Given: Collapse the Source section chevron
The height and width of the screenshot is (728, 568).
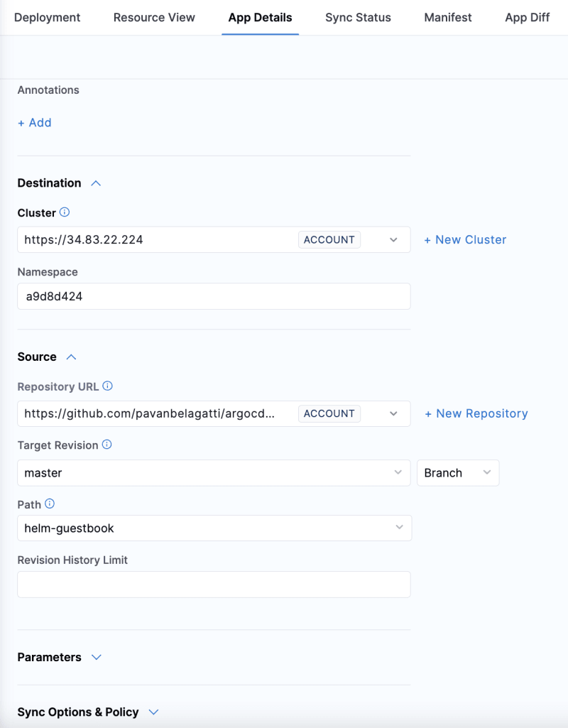Looking at the screenshot, I should [x=71, y=357].
